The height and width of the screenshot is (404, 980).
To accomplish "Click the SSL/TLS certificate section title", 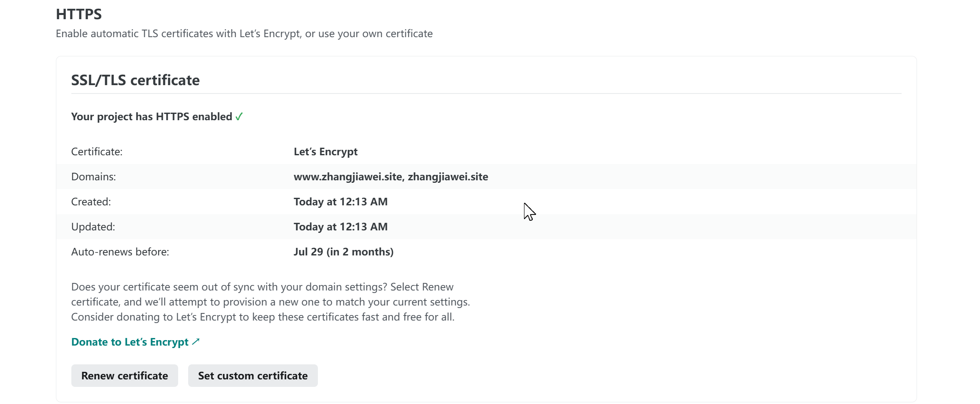I will point(135,80).
